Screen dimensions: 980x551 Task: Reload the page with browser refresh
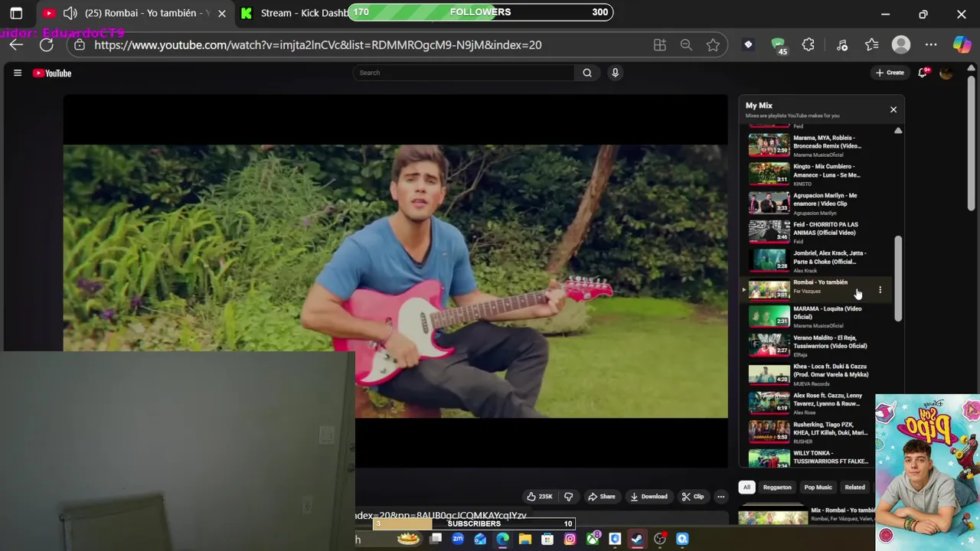point(46,45)
